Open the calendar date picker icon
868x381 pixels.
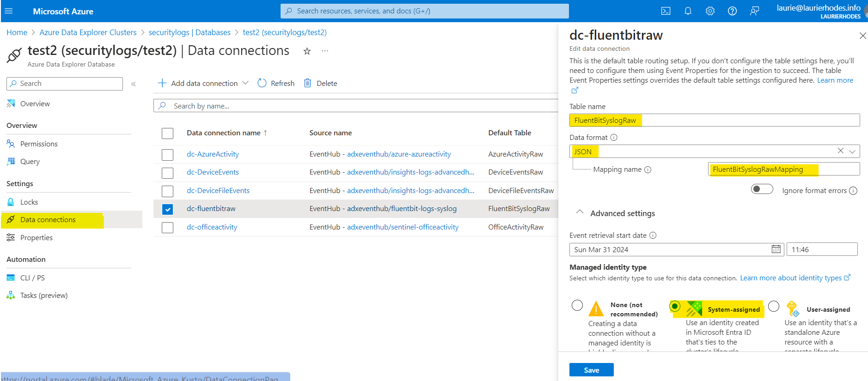pos(776,249)
